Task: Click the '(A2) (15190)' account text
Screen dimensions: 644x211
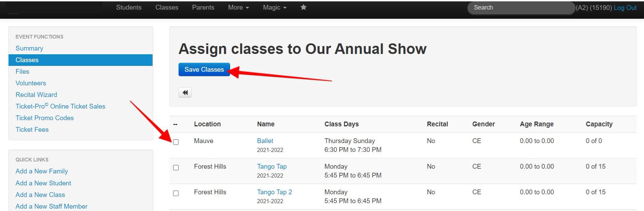Action: coord(594,8)
